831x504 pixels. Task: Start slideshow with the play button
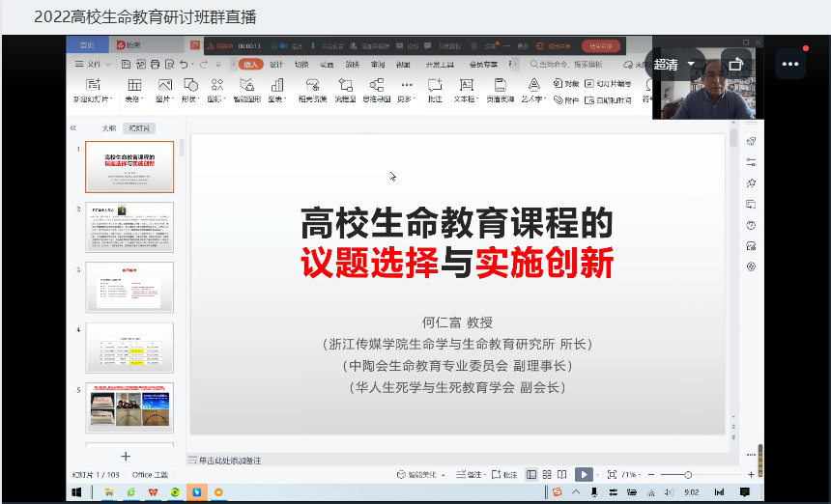click(x=584, y=474)
